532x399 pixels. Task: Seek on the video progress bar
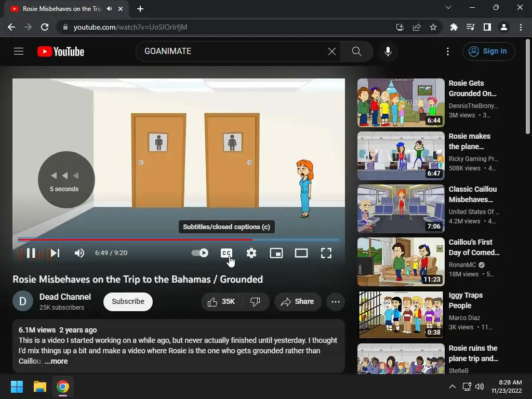point(179,240)
